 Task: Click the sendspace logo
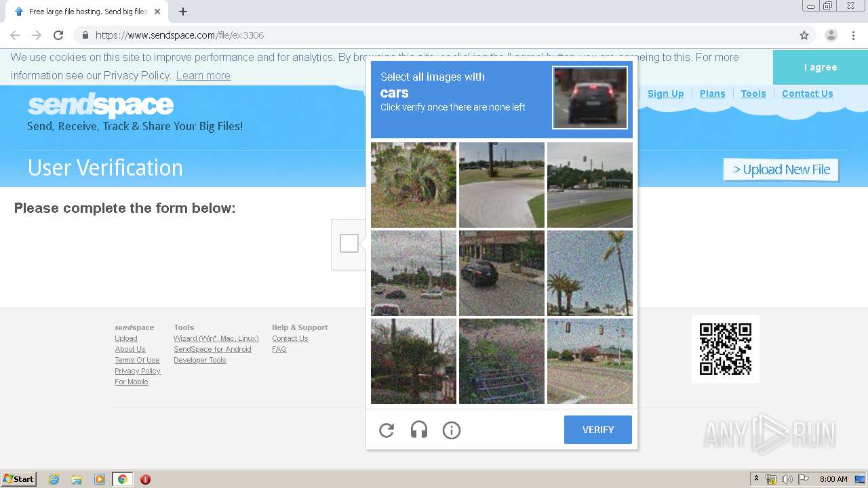100,106
